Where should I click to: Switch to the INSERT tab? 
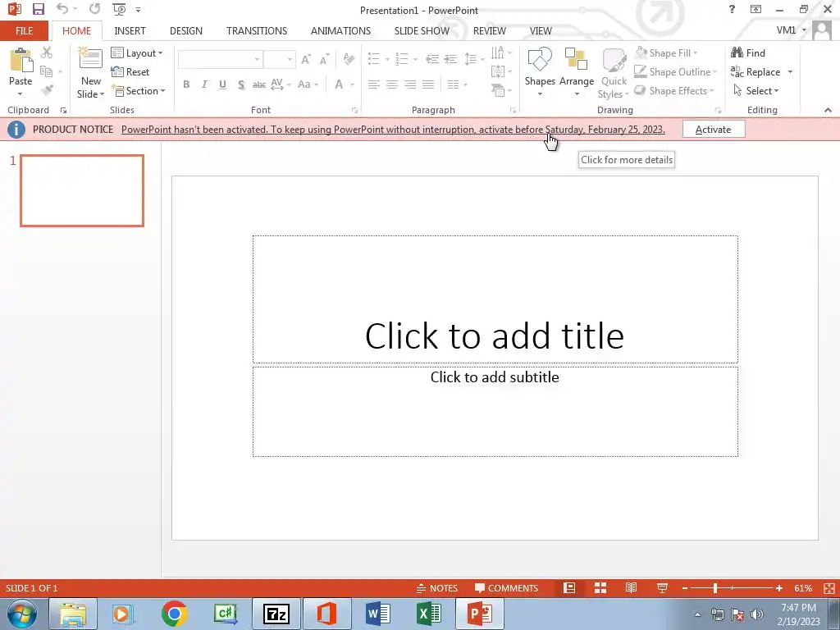click(x=130, y=30)
